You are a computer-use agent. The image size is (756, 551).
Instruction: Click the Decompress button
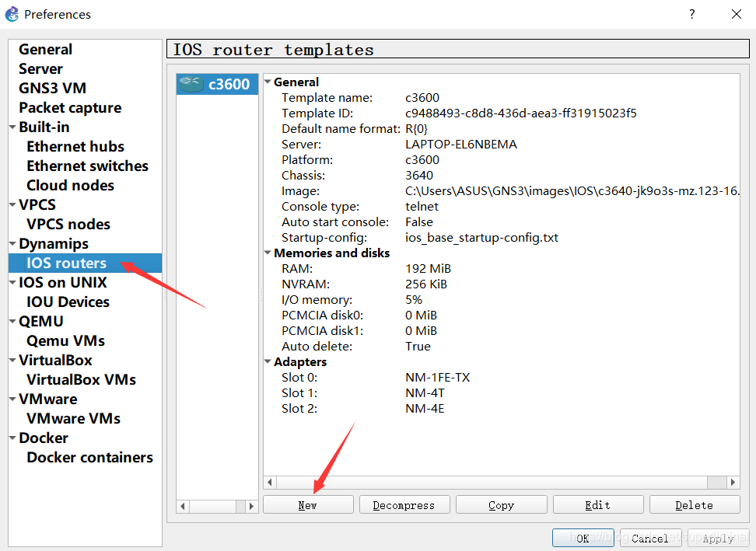[x=404, y=505]
